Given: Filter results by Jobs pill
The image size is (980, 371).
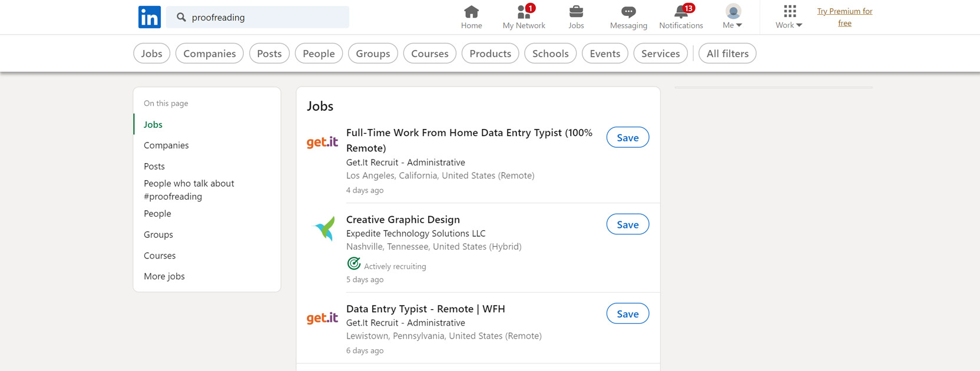Looking at the screenshot, I should pyautogui.click(x=152, y=54).
